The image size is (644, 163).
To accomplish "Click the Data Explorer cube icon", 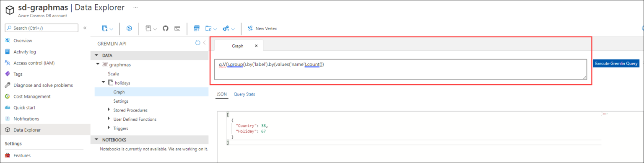I will point(7,130).
